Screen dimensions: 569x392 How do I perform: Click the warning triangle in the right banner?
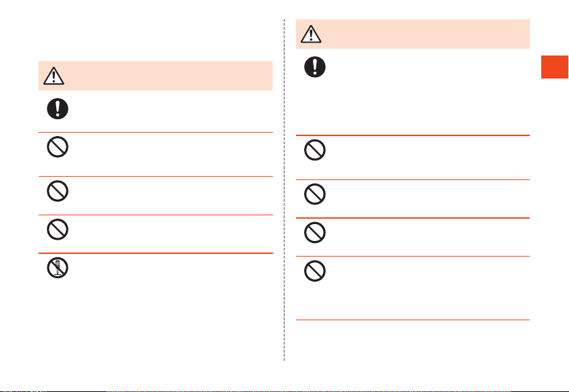(311, 34)
